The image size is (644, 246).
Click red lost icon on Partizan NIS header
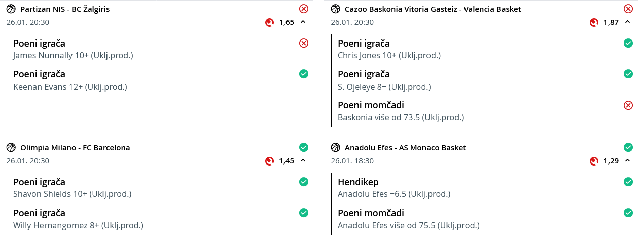(x=304, y=9)
